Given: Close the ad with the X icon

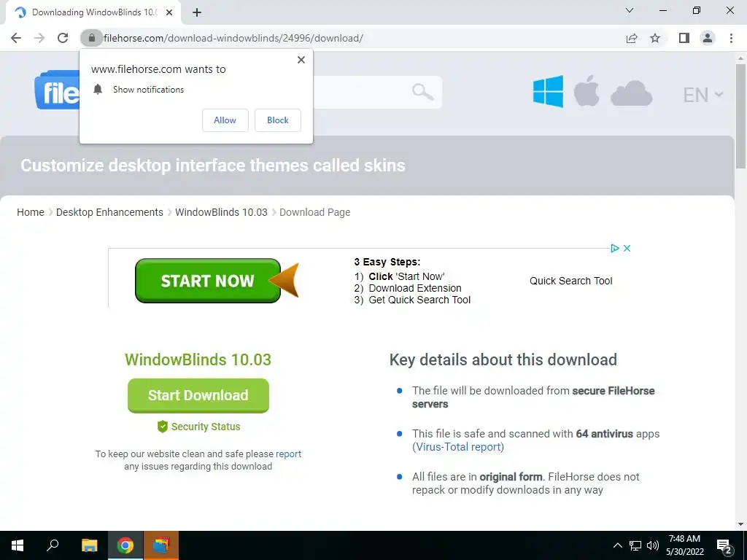Looking at the screenshot, I should click(627, 248).
